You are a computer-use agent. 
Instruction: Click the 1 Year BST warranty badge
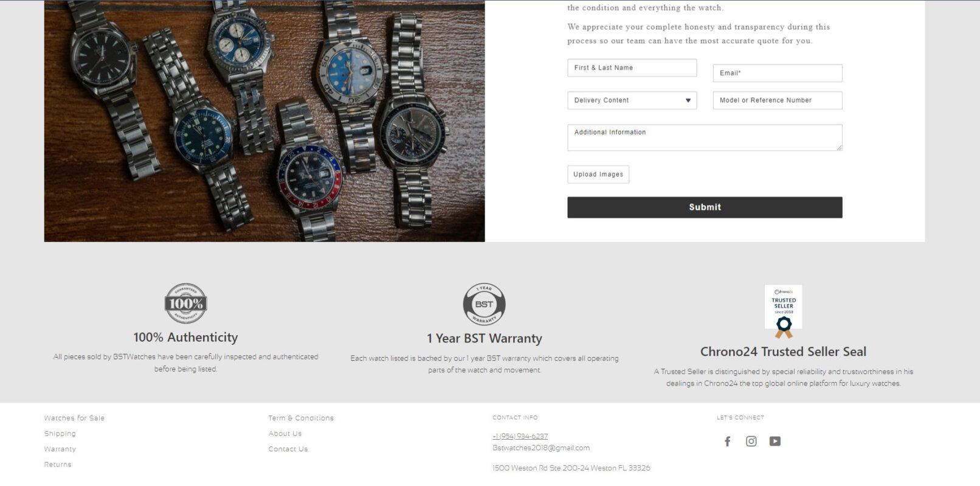pyautogui.click(x=484, y=304)
